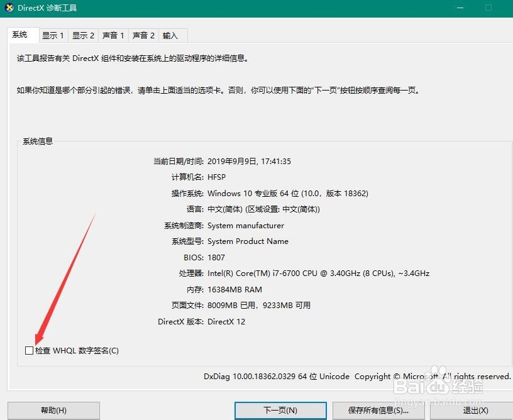Click the 计算机名 label
513x420 pixels.
coord(187,177)
